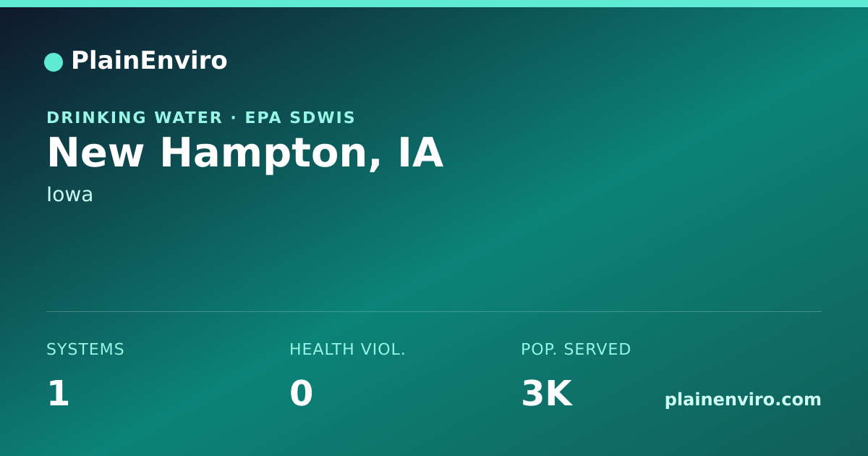
Task: Click the health violations value 0
Action: point(301,394)
